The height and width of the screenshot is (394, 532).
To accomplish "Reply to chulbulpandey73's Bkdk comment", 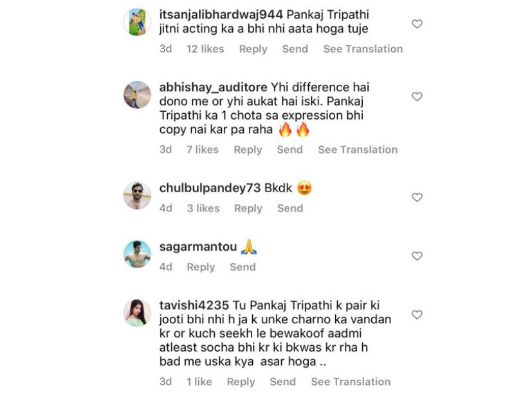I will pos(248,208).
